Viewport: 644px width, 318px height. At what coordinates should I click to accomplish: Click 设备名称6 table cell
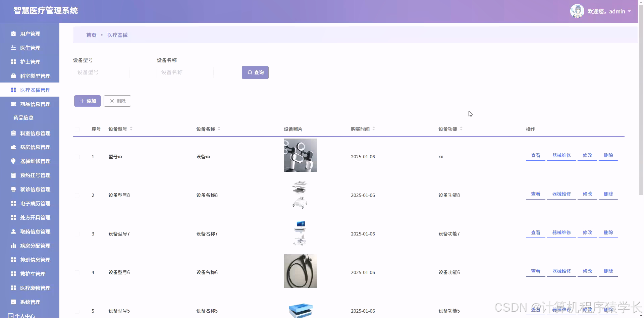point(207,272)
